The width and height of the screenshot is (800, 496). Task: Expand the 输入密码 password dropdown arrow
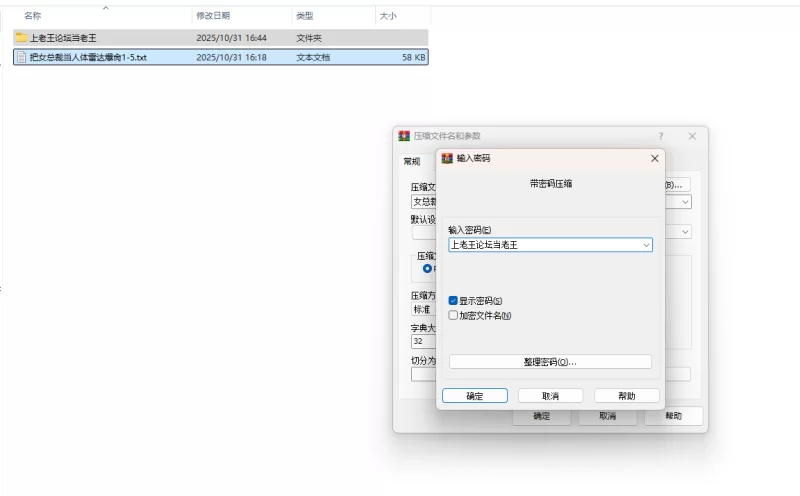click(x=646, y=244)
